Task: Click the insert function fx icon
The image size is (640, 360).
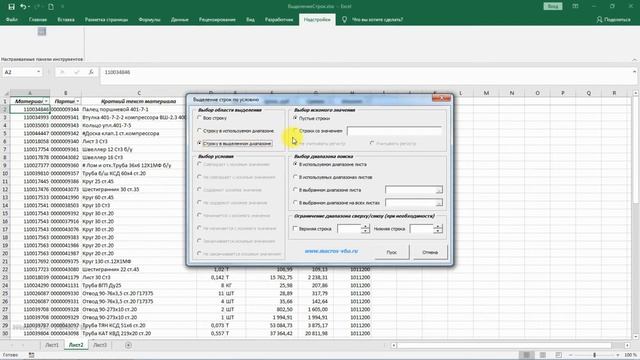Action: click(x=91, y=72)
